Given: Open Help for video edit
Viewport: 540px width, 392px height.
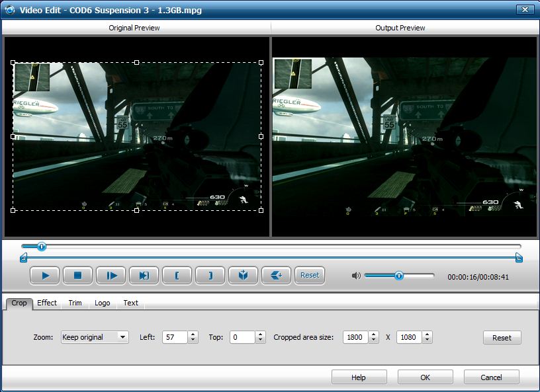Looking at the screenshot, I should click(x=359, y=377).
